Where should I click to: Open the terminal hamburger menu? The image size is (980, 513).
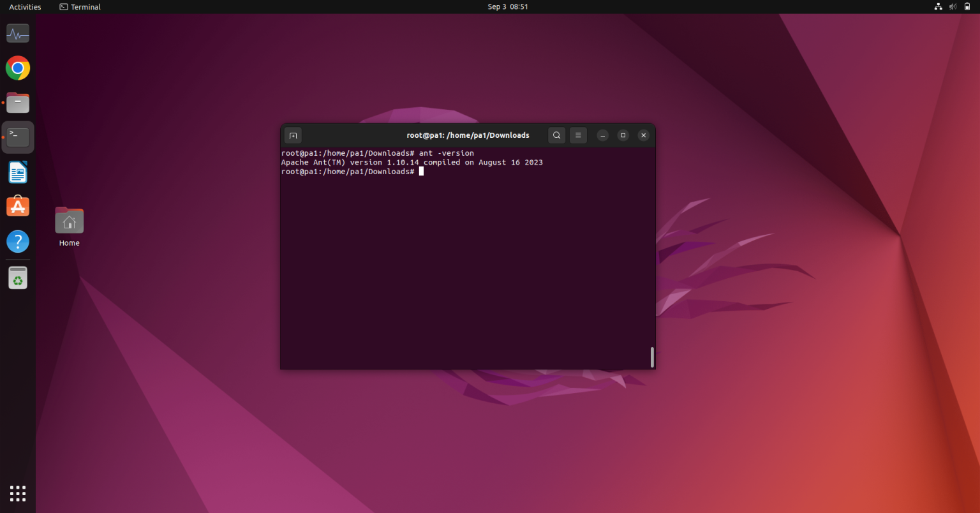578,135
